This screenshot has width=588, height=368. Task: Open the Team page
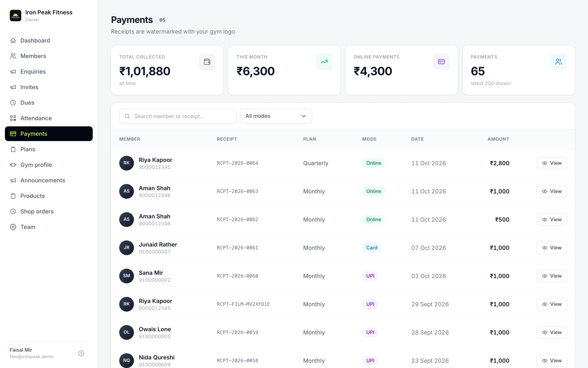click(49, 227)
